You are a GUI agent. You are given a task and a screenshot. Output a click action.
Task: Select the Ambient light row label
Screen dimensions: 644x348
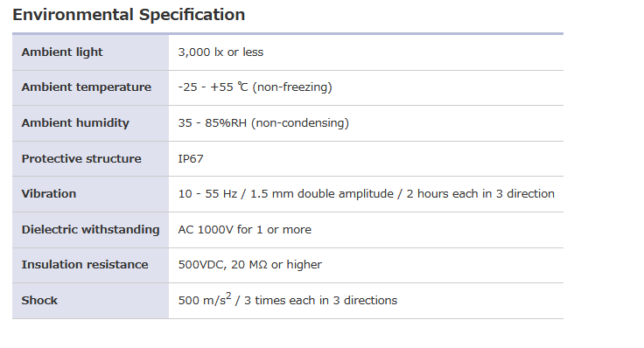click(x=62, y=52)
